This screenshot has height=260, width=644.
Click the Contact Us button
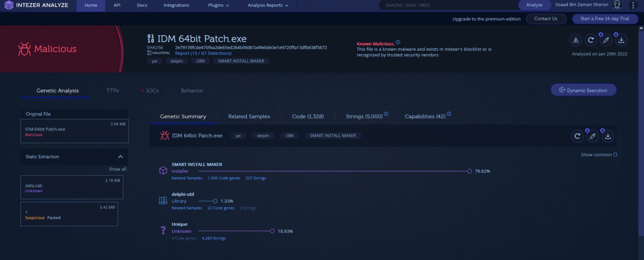[x=545, y=19]
